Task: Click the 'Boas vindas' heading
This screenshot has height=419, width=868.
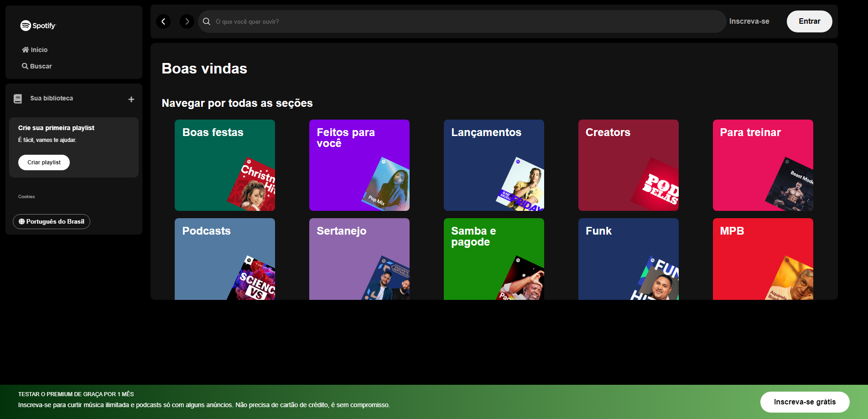Action: (x=204, y=68)
